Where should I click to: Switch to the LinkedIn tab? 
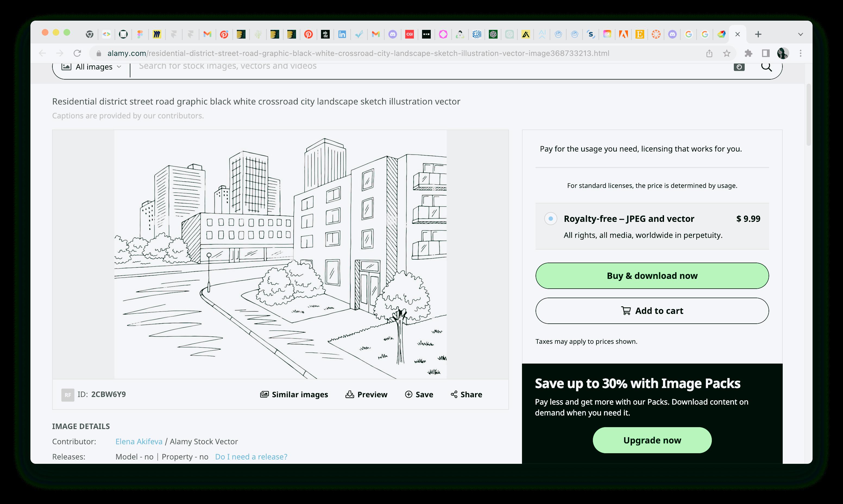pos(342,34)
